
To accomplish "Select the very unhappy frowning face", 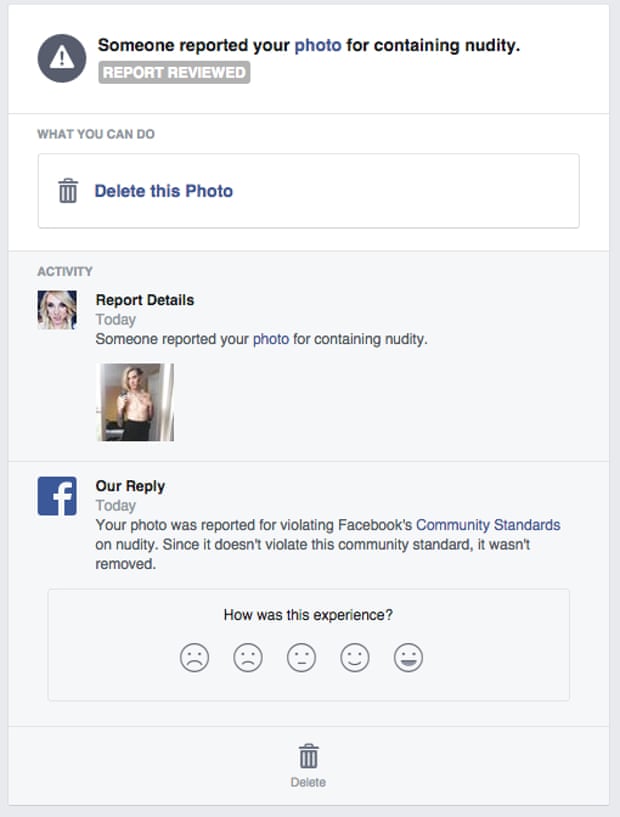I will (x=194, y=658).
